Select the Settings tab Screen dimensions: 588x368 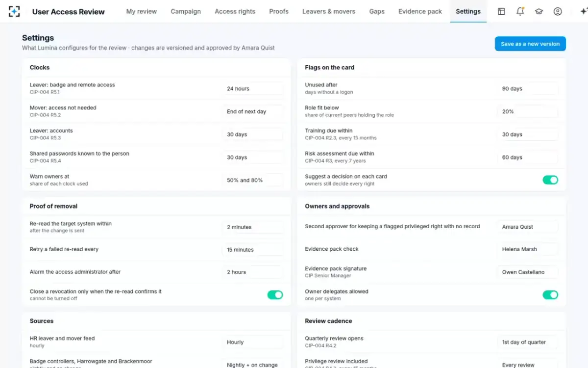[468, 11]
